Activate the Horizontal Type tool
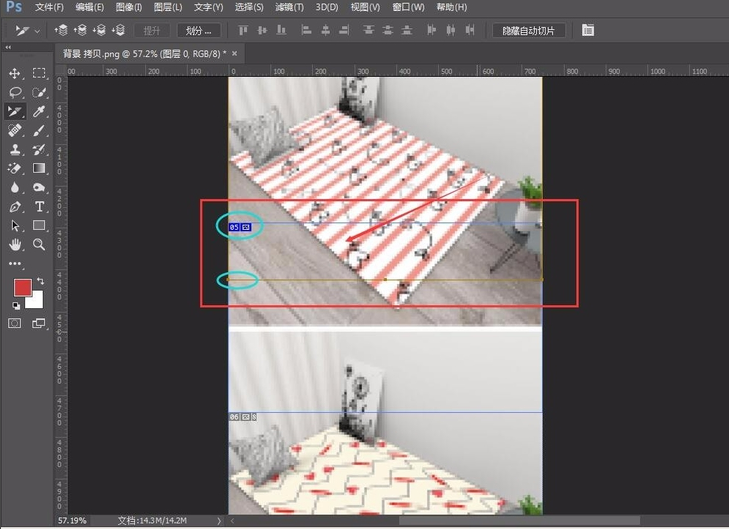729x529 pixels. click(x=39, y=206)
